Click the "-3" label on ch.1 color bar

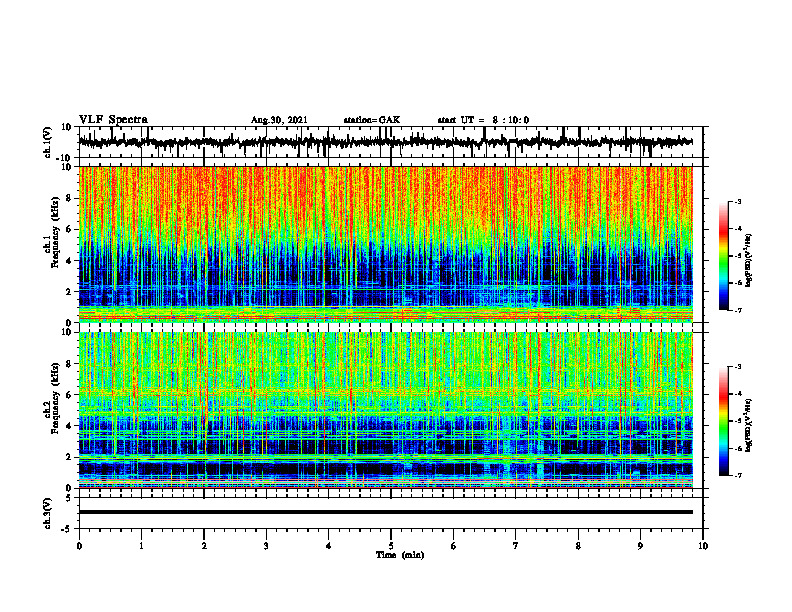pos(737,201)
